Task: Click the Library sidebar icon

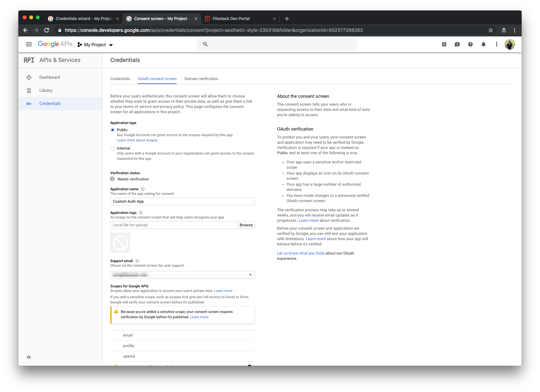Action: pos(29,91)
